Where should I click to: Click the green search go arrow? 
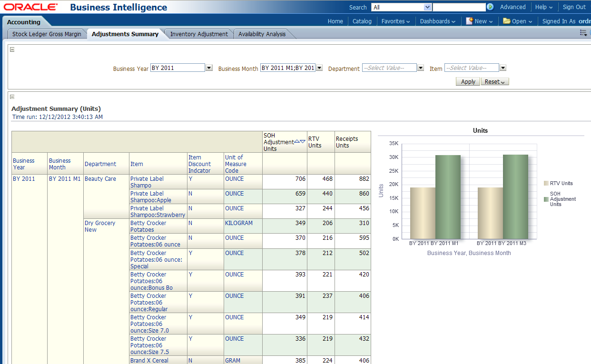click(490, 7)
